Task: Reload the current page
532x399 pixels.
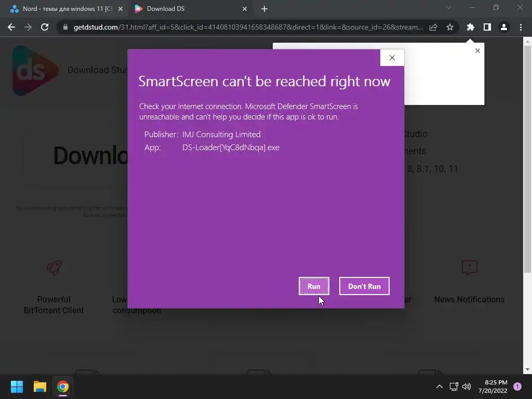Action: tap(45, 27)
